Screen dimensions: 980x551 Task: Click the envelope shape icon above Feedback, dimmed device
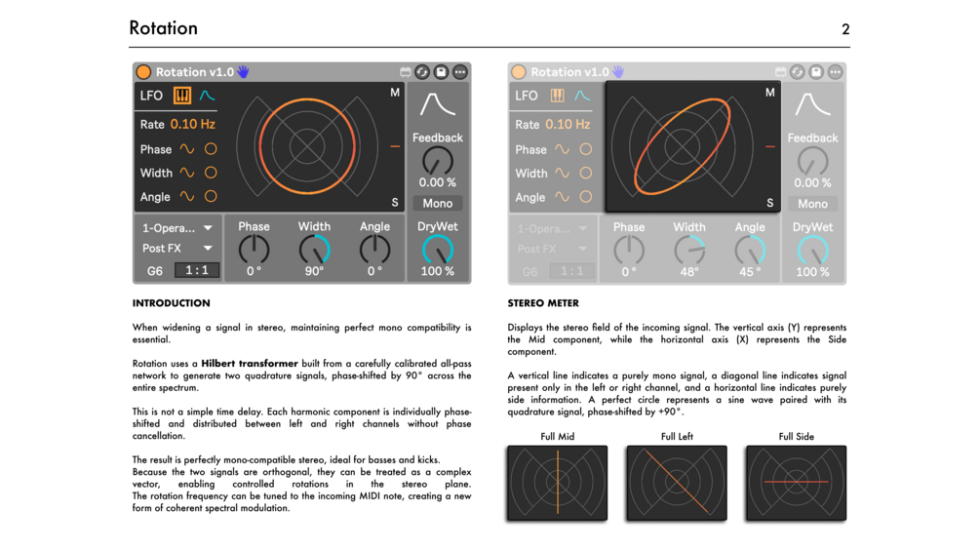click(812, 104)
